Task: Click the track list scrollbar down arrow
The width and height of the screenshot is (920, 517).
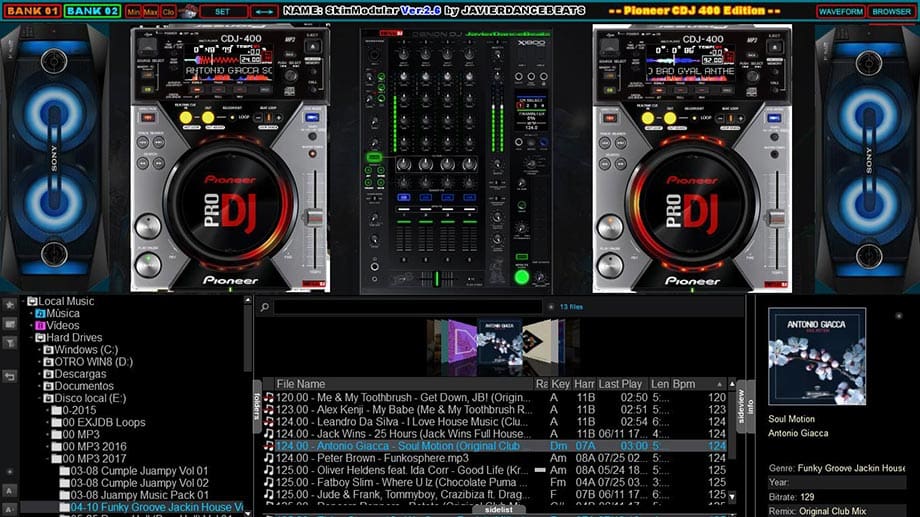Action: pyautogui.click(x=732, y=497)
